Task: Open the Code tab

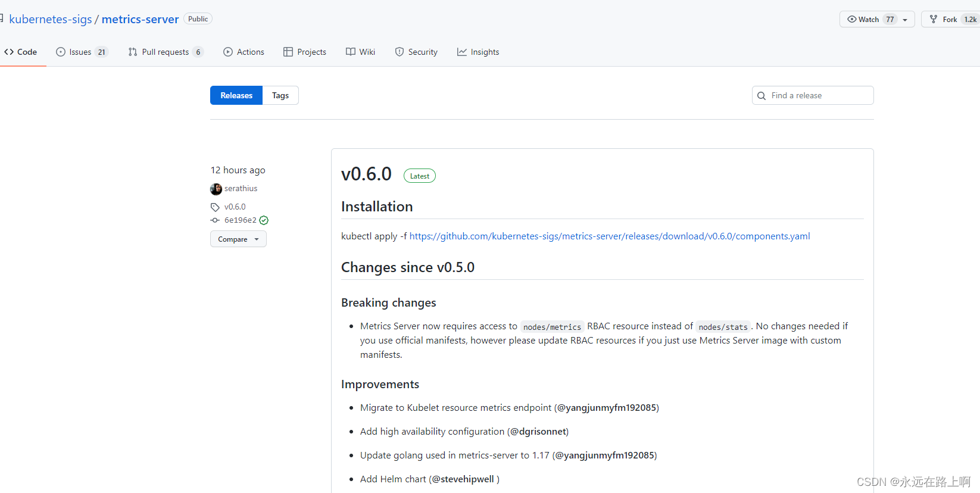Action: pyautogui.click(x=21, y=52)
